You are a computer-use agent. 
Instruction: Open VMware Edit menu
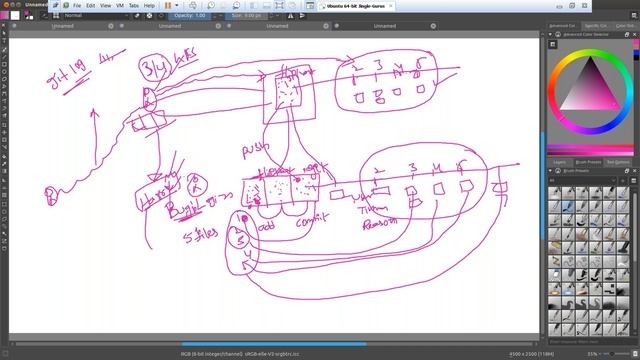click(91, 6)
